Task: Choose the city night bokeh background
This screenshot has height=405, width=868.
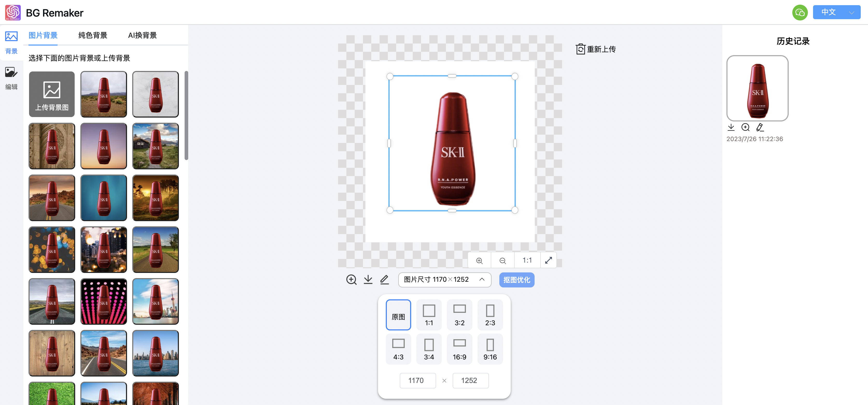Action: click(x=103, y=249)
